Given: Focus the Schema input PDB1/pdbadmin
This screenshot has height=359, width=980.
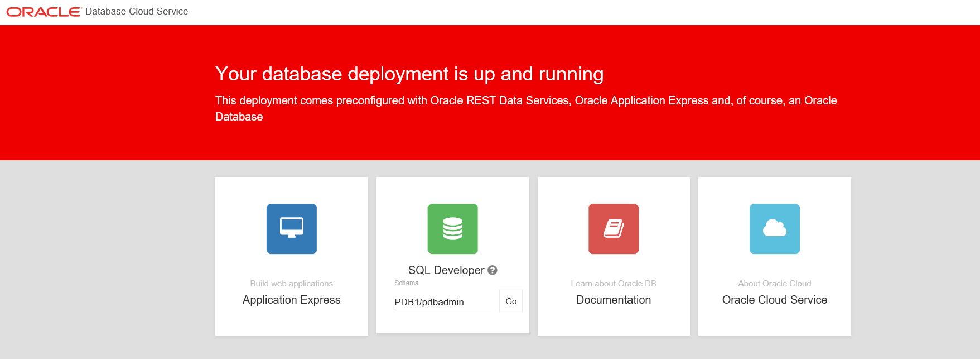Looking at the screenshot, I should (x=442, y=302).
